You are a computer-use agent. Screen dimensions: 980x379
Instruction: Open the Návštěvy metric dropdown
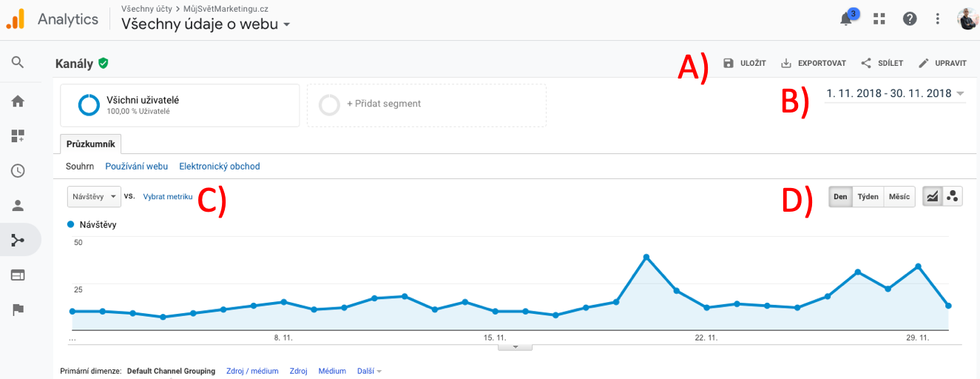click(94, 196)
